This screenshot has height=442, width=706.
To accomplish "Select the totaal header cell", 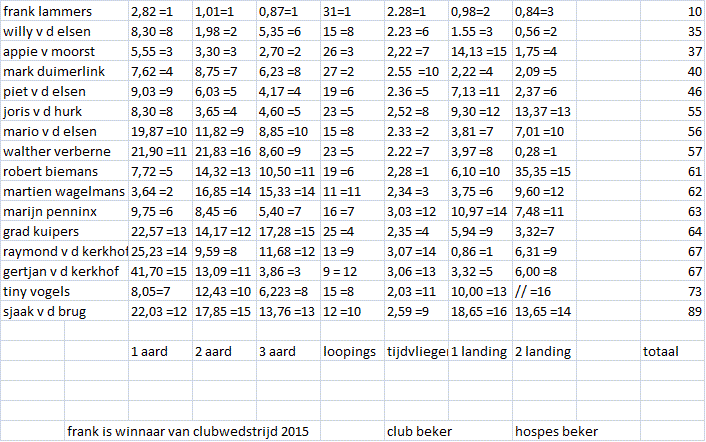I will point(672,351).
